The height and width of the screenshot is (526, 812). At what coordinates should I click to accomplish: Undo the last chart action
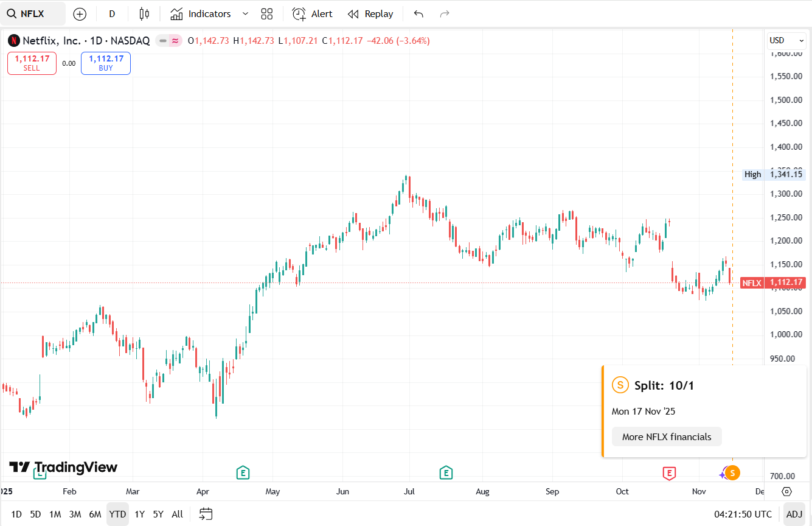(418, 14)
